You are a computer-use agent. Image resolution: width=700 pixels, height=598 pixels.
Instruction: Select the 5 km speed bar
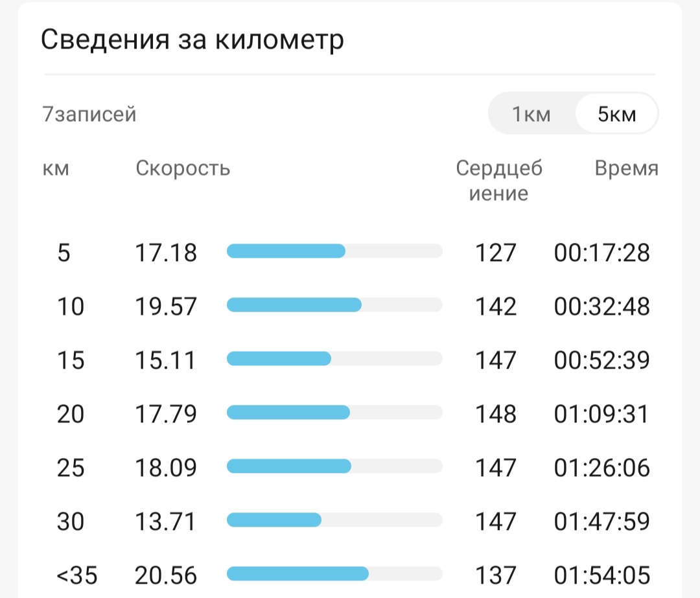(x=335, y=251)
